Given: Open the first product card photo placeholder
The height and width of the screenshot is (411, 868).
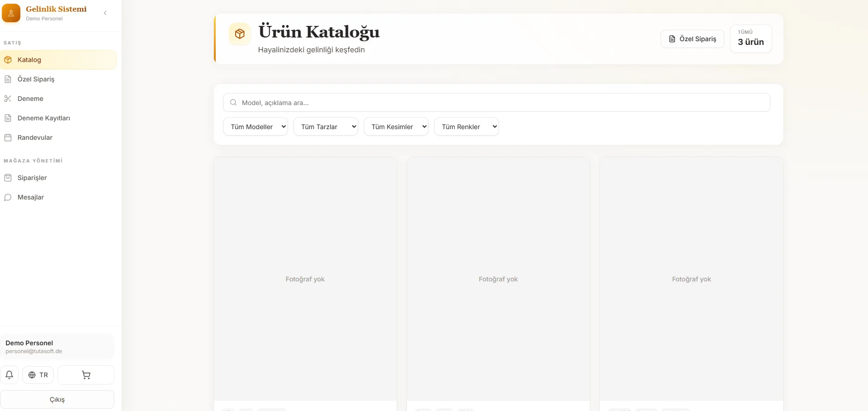Looking at the screenshot, I should point(305,279).
